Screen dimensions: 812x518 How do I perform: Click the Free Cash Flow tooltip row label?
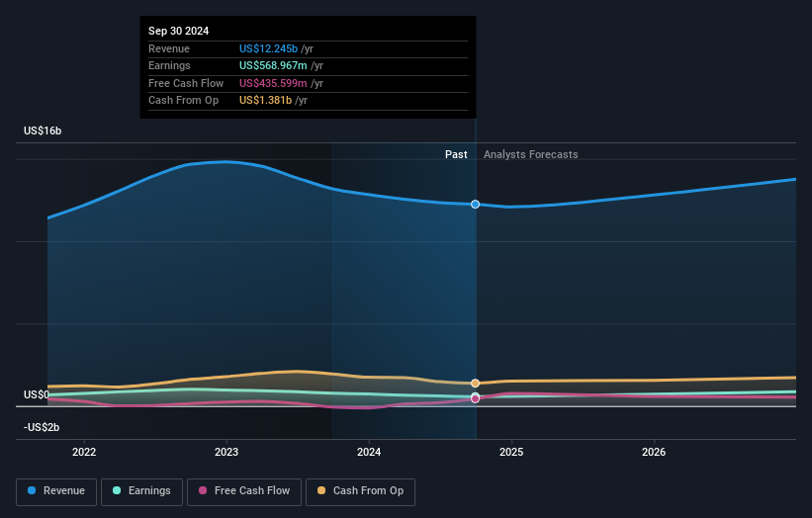click(x=186, y=83)
